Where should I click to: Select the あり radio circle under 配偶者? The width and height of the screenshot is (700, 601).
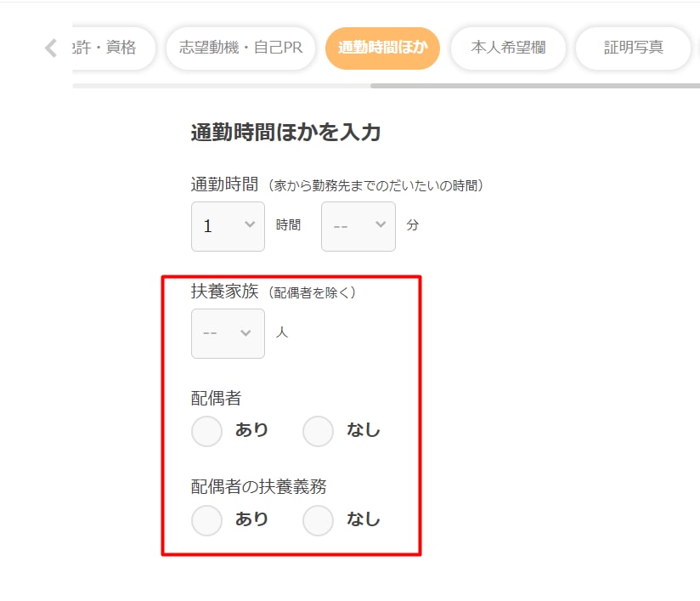point(206,431)
